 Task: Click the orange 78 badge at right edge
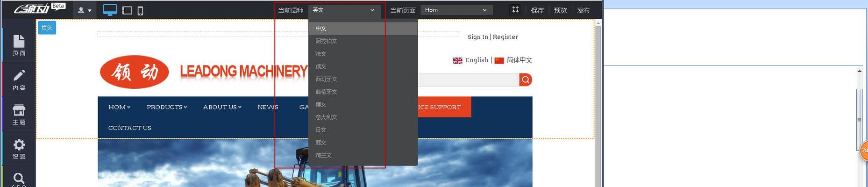click(864, 151)
